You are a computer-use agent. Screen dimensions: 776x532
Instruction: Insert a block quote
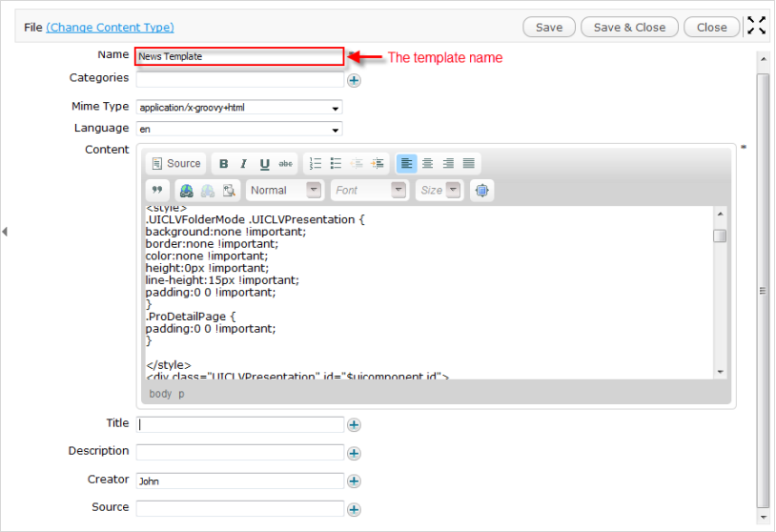(x=158, y=191)
